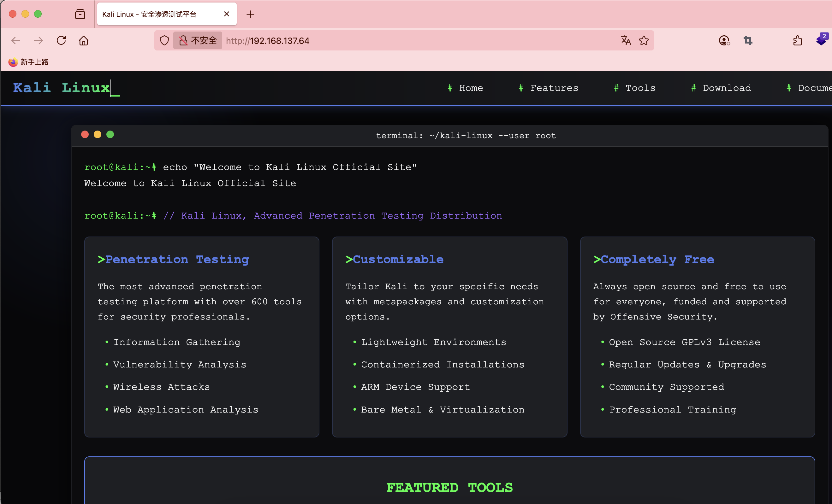This screenshot has height=504, width=832.
Task: Bookmark this page with the star icon
Action: point(644,40)
